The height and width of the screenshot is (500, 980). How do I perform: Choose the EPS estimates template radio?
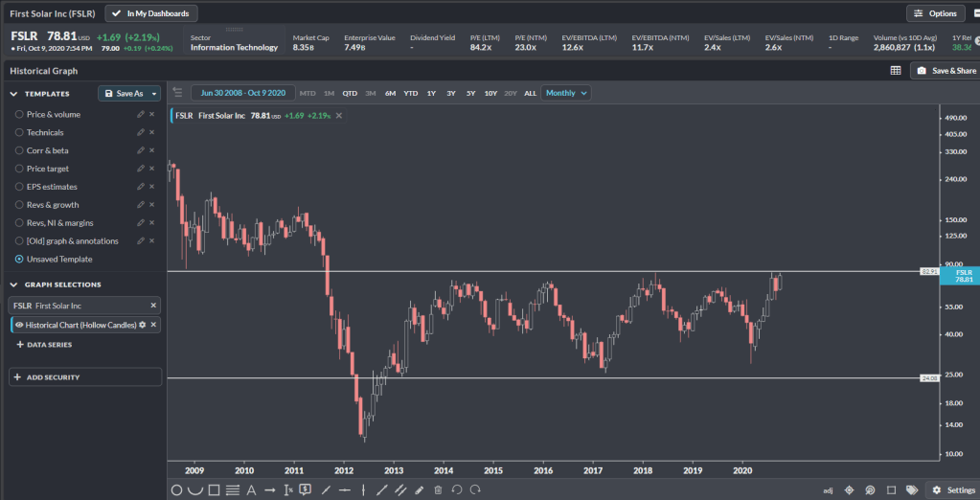coord(19,187)
